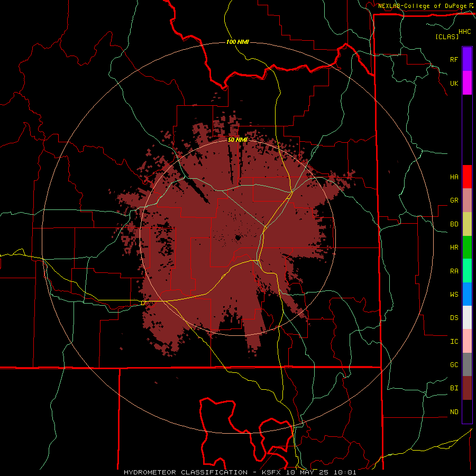Click the IC light-pink legend swatch
Screen dimensions: 476x476
[x=467, y=341]
